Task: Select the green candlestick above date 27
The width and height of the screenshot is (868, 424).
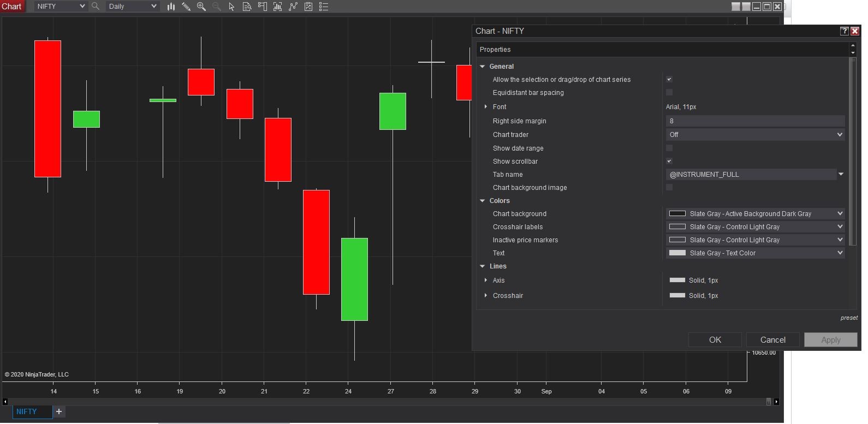Action: tap(393, 111)
